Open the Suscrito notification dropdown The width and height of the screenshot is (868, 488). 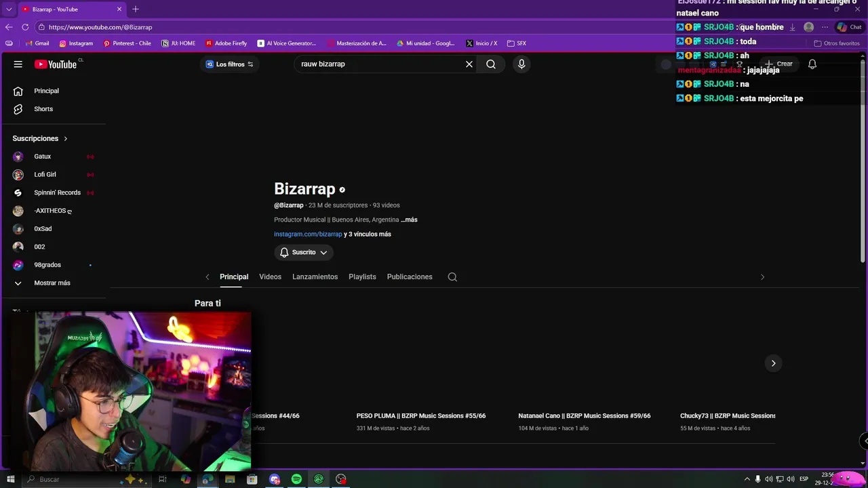[x=304, y=252]
